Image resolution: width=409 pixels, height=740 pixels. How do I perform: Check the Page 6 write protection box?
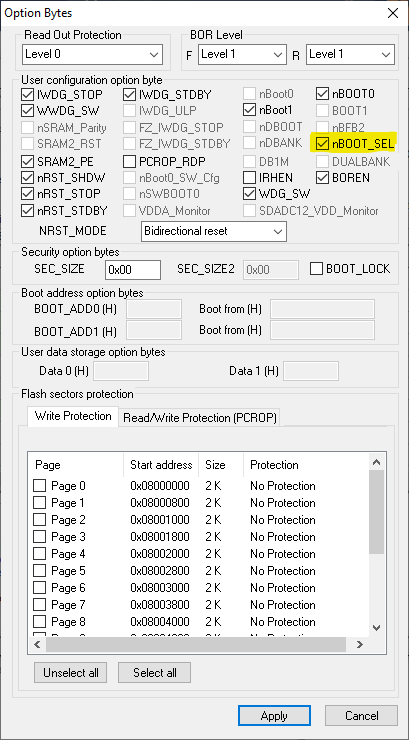pos(40,588)
